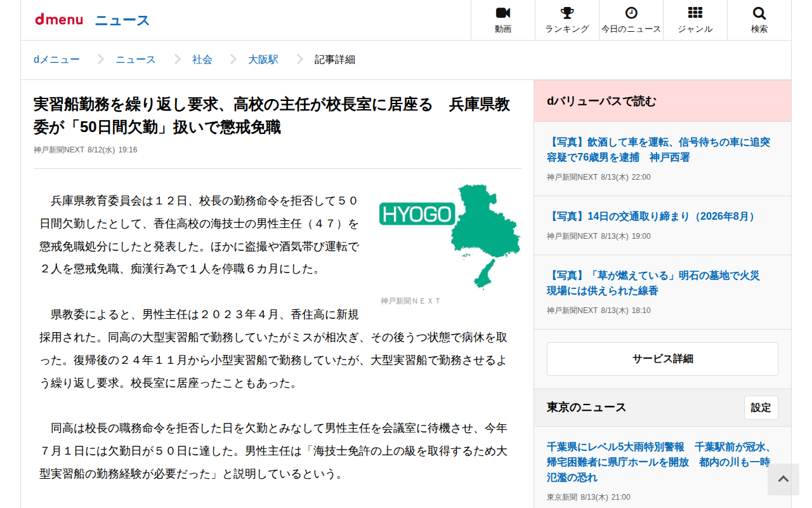Click paragraph starting 兵庫県教育委員会は１２日
Viewport: 812px width, 508px height.
pos(199,235)
